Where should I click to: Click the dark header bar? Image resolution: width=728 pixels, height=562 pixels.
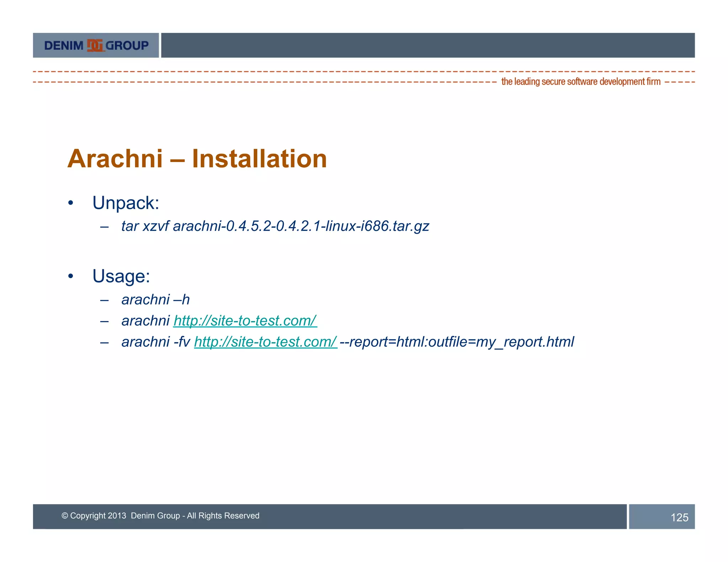(428, 45)
